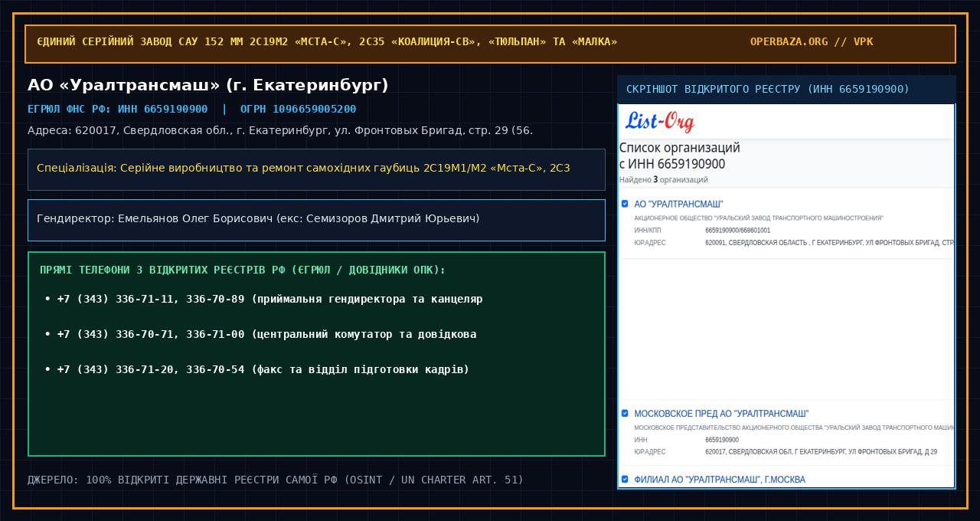
Task: Toggle checkbox beside АО "УРАЛТРАНСМАШ"
Action: pos(625,204)
